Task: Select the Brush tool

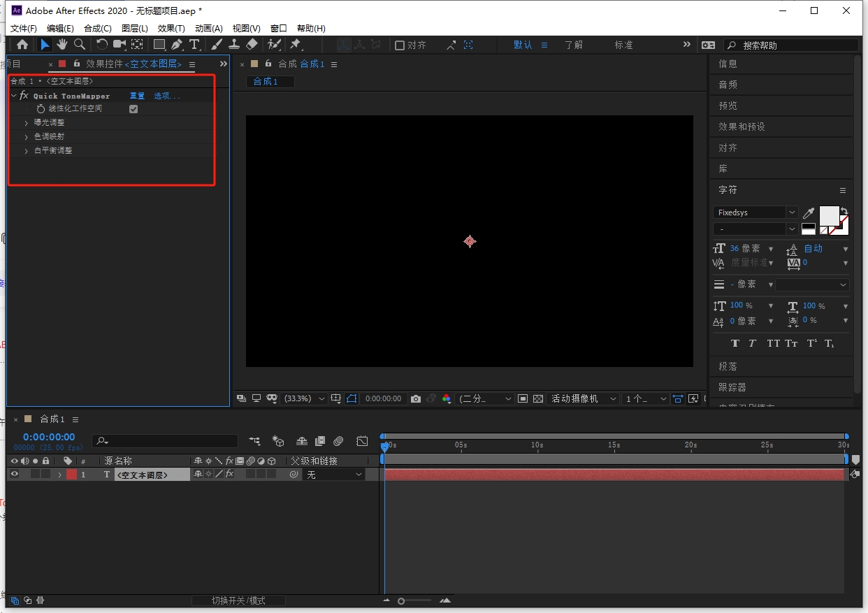Action: pyautogui.click(x=217, y=45)
